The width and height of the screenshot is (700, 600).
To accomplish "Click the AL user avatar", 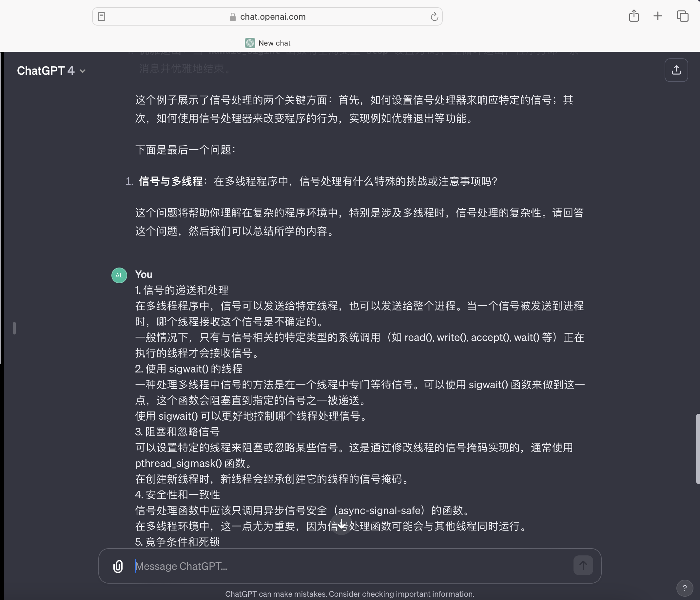I will click(119, 275).
